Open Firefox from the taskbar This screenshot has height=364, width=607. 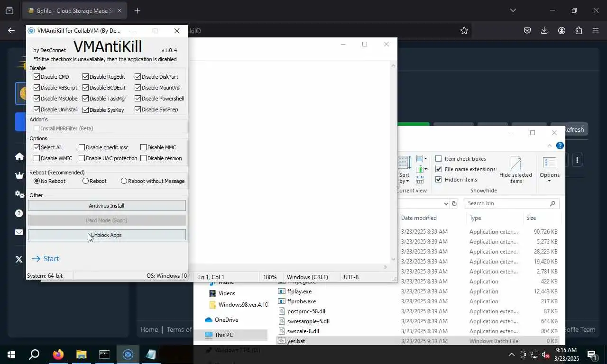(58, 354)
